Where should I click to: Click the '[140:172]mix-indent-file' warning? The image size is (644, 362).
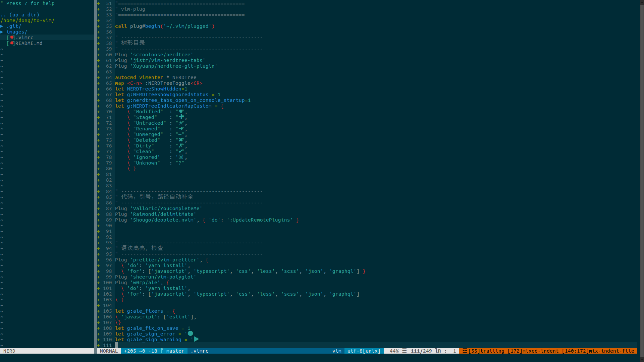(598, 351)
